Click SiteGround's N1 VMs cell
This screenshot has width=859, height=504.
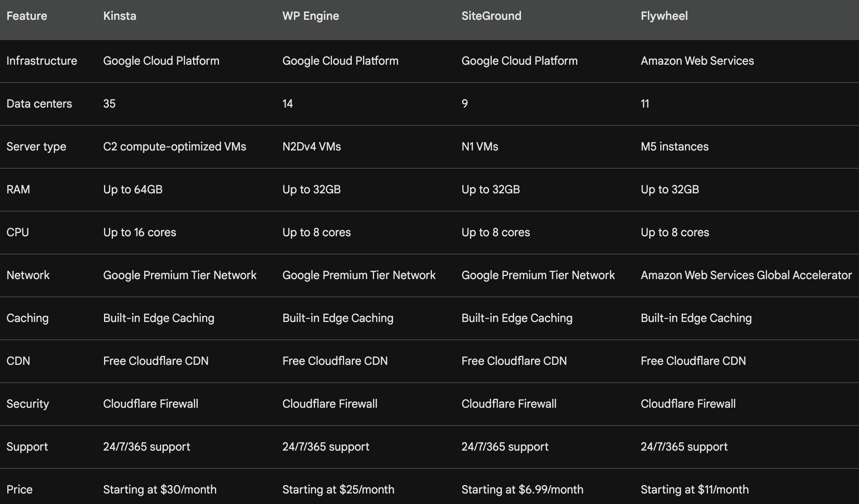click(x=480, y=147)
